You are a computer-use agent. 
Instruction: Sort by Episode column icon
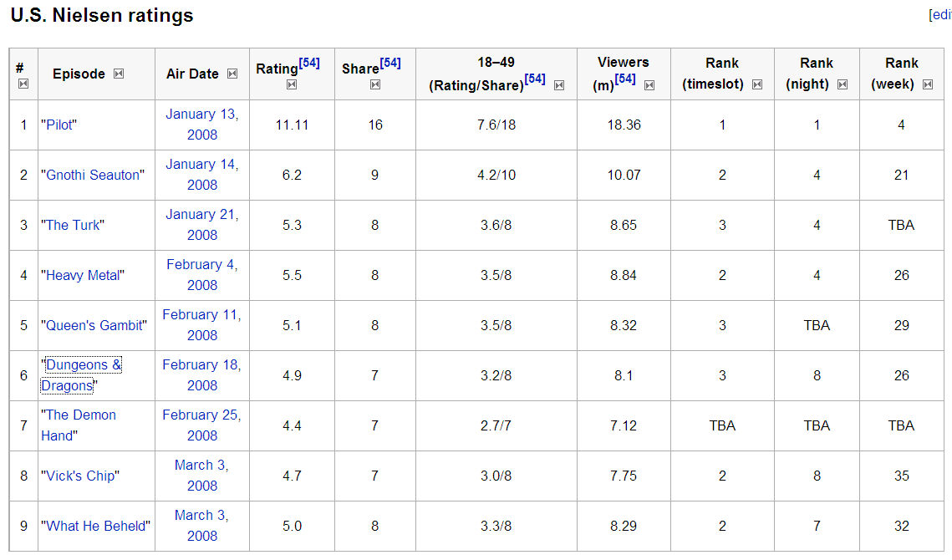click(119, 74)
